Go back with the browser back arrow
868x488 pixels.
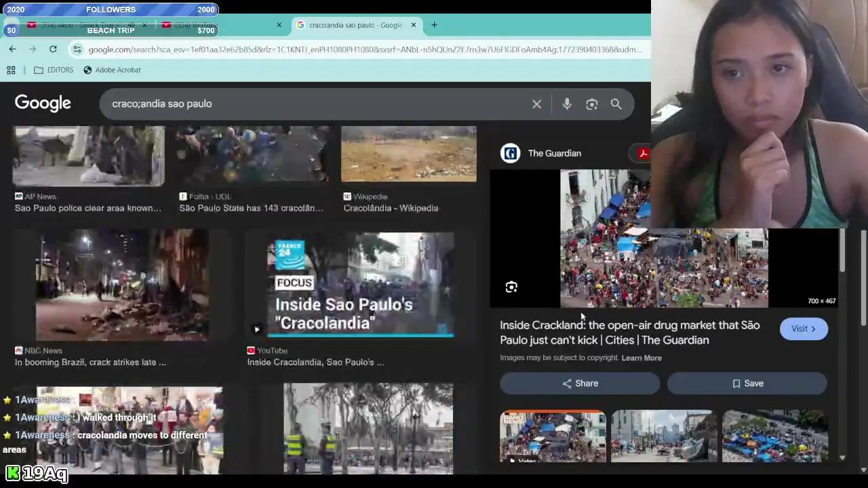click(12, 49)
